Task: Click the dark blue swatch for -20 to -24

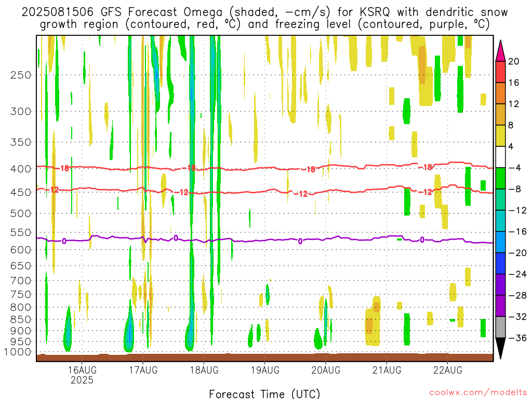Action: coord(500,263)
